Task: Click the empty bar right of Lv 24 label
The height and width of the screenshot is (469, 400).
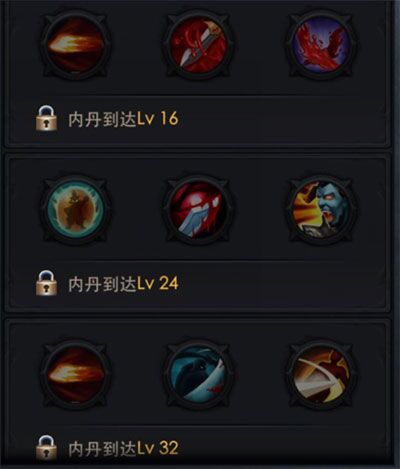Action: click(283, 284)
